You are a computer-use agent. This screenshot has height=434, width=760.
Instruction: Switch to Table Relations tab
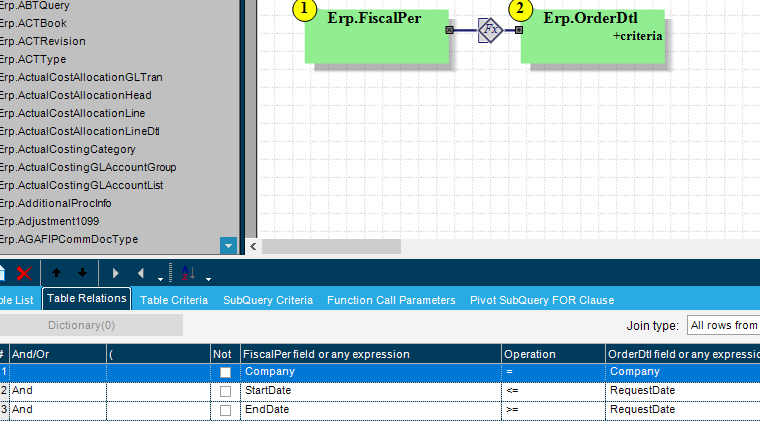[87, 299]
